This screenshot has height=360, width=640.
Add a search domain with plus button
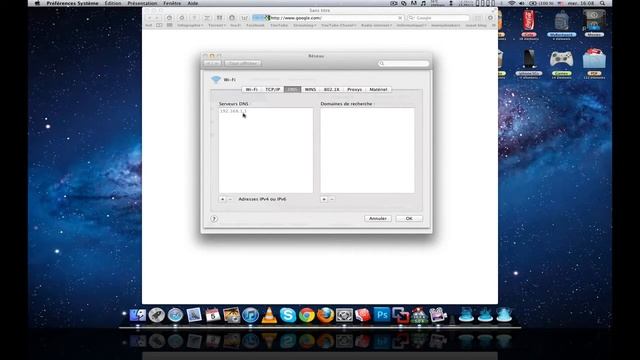(324, 199)
